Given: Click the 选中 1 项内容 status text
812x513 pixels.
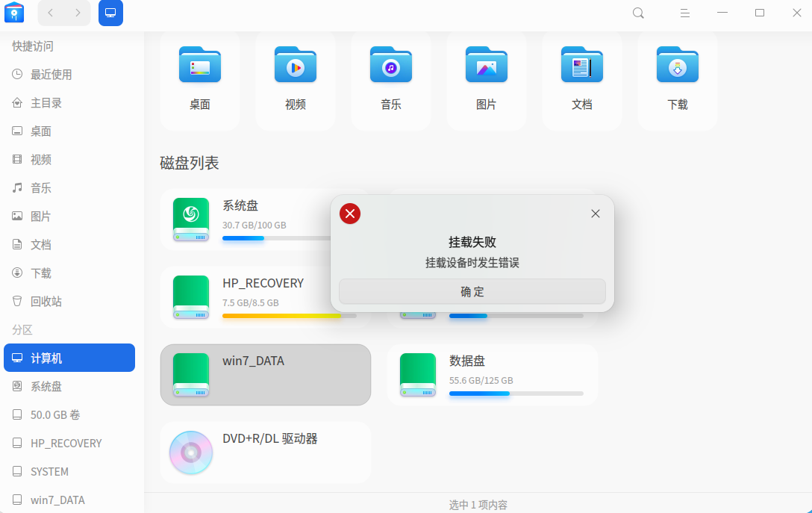Looking at the screenshot, I should point(478,505).
